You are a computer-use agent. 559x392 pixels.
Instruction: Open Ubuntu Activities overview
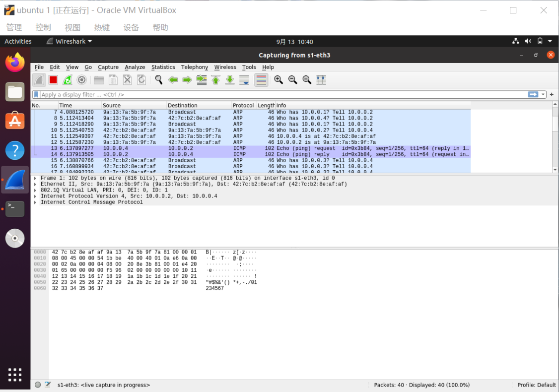[18, 41]
